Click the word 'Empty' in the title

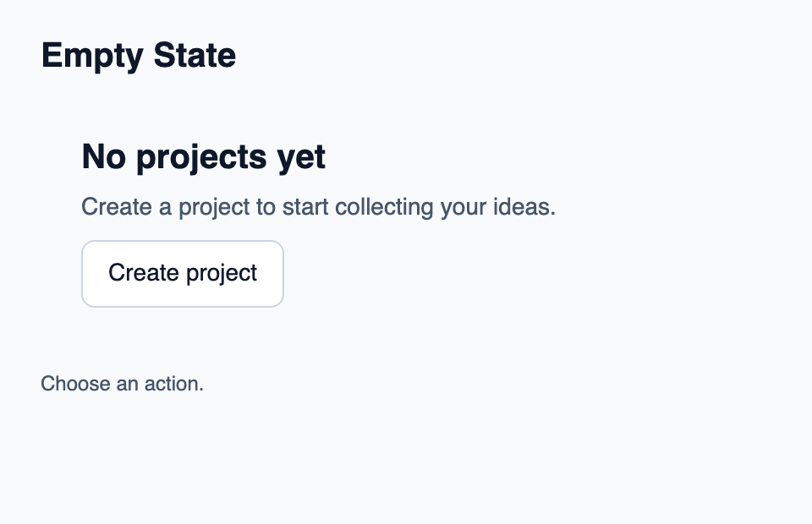92,57
